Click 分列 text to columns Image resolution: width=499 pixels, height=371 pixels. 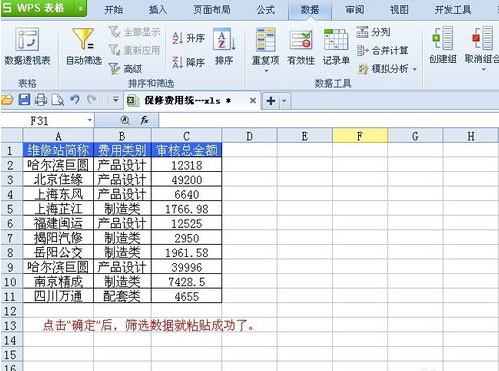(373, 32)
